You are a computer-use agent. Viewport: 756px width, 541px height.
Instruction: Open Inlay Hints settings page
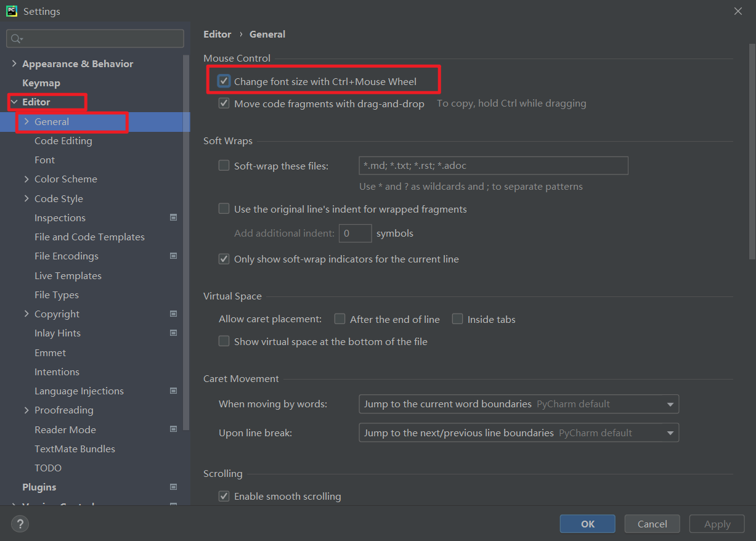tap(57, 333)
